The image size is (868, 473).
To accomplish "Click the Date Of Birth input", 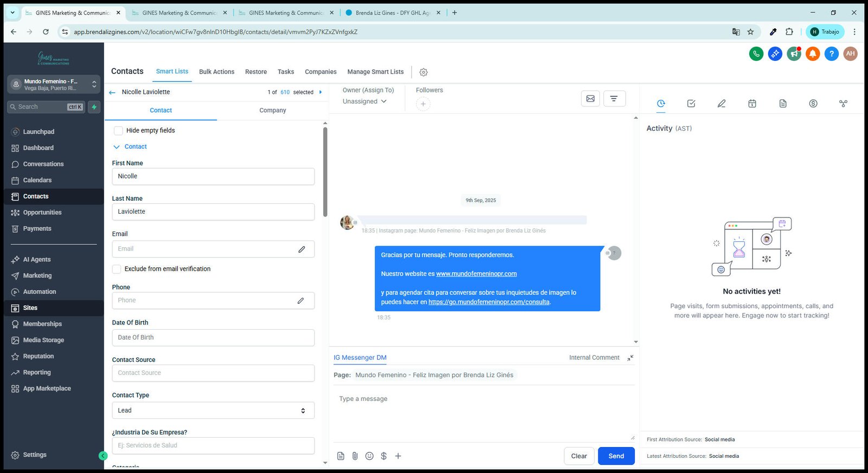I will pos(213,338).
